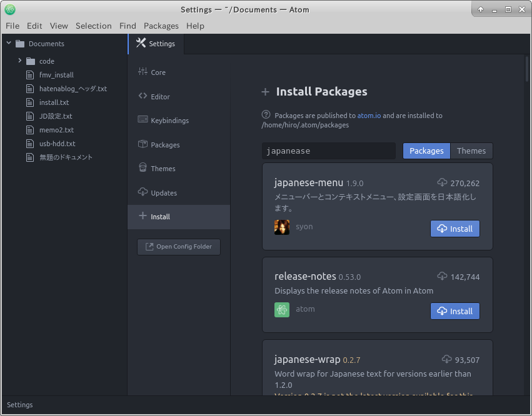532x416 pixels.
Task: Open memo2.txt in the tree
Action: click(56, 130)
